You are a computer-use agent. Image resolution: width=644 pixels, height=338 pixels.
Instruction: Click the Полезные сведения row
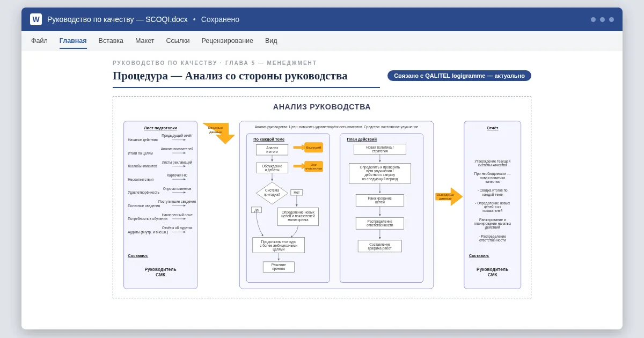point(144,205)
